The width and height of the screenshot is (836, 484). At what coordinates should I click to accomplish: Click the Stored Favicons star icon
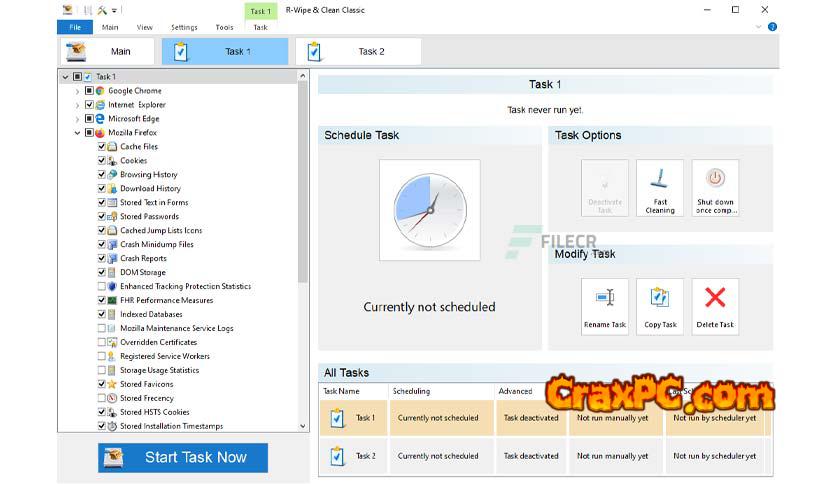(112, 384)
